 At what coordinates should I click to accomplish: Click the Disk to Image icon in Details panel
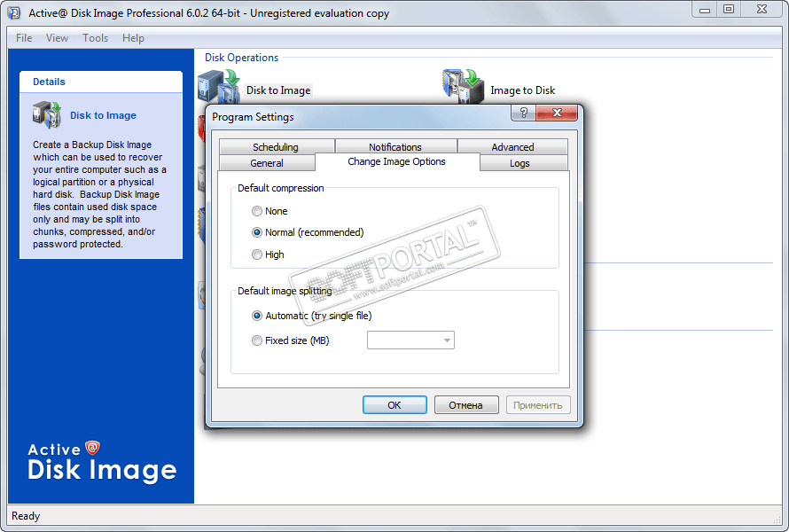click(x=46, y=114)
